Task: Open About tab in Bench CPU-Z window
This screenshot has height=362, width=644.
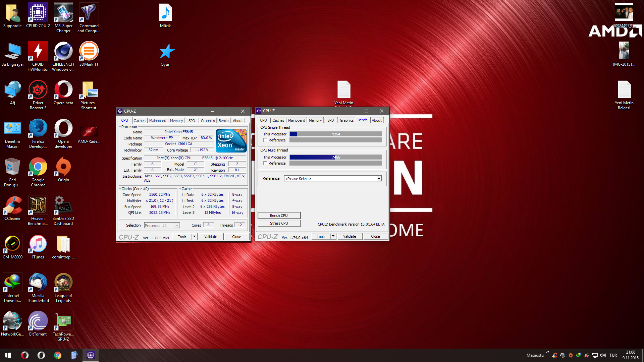Action: [377, 120]
